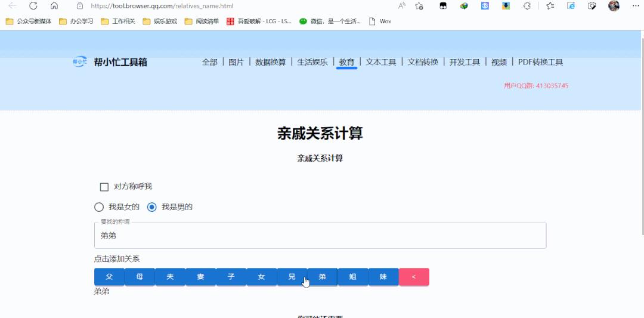This screenshot has width=644, height=318.
Task: Click the site lock icon in address bar
Action: point(80,6)
